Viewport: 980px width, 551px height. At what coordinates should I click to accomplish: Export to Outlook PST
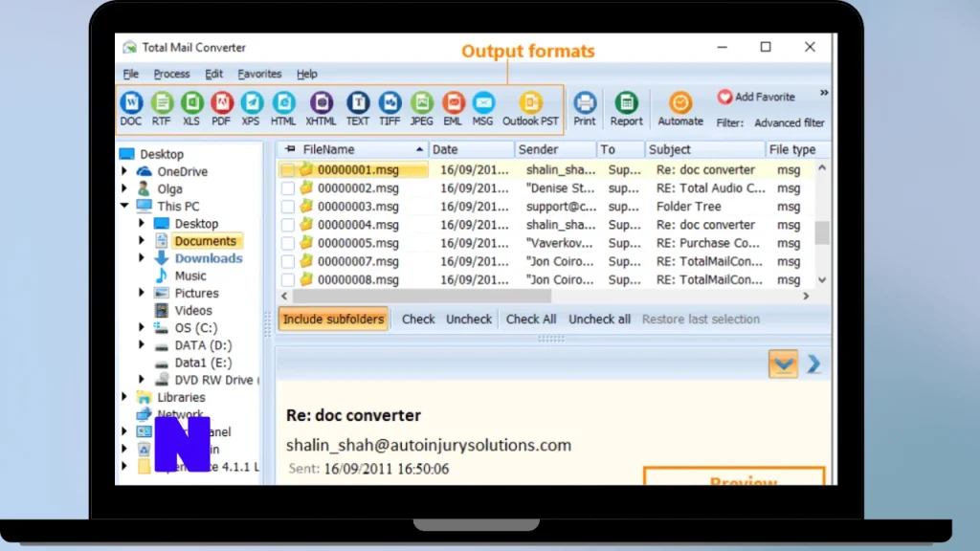pyautogui.click(x=530, y=109)
